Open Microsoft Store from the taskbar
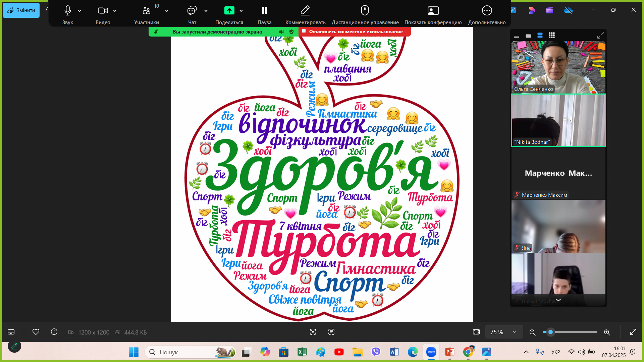644x362 pixels. tap(283, 352)
